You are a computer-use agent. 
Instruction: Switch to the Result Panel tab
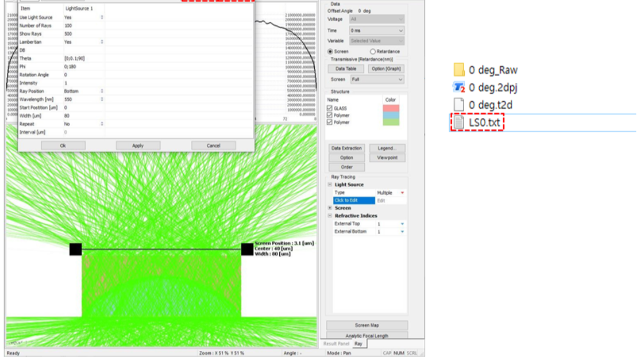pyautogui.click(x=336, y=344)
